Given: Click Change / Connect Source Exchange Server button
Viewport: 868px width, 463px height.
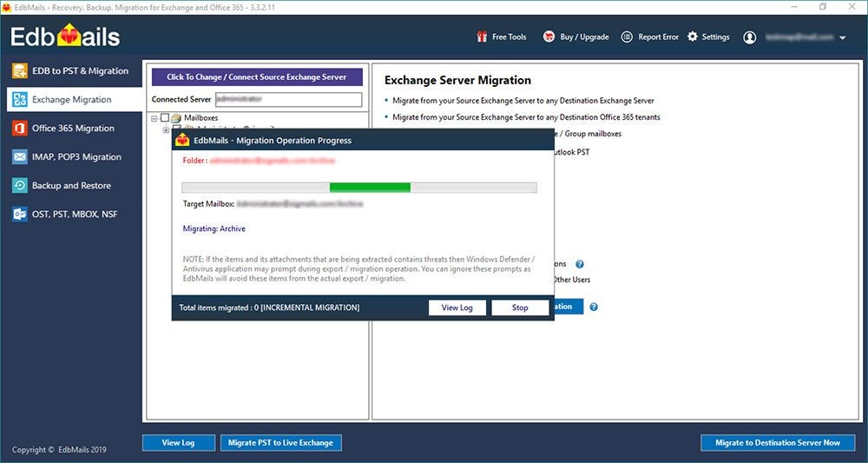Looking at the screenshot, I should point(257,77).
